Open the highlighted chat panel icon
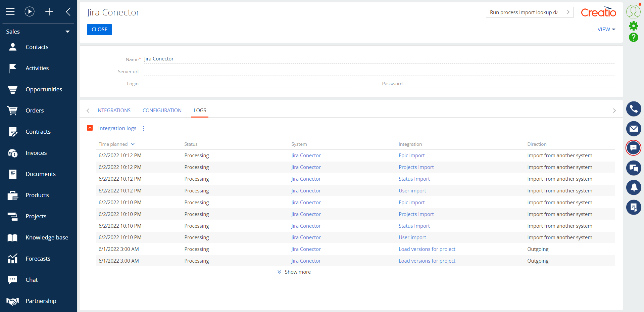This screenshot has width=644, height=312. (x=634, y=148)
